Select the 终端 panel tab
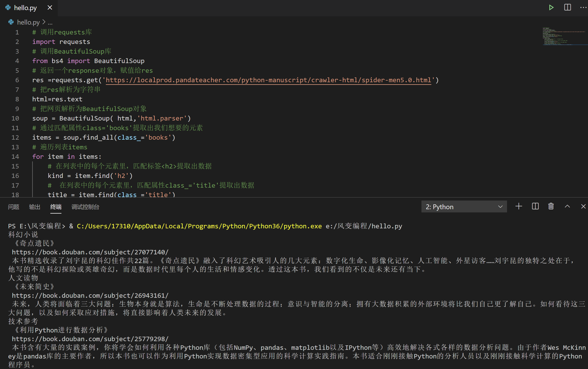 (x=56, y=207)
